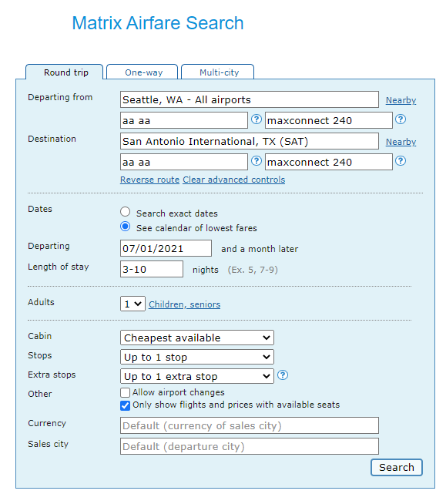This screenshot has height=504, width=446.
Task: Expand the Extra stops dropdown
Action: [197, 376]
